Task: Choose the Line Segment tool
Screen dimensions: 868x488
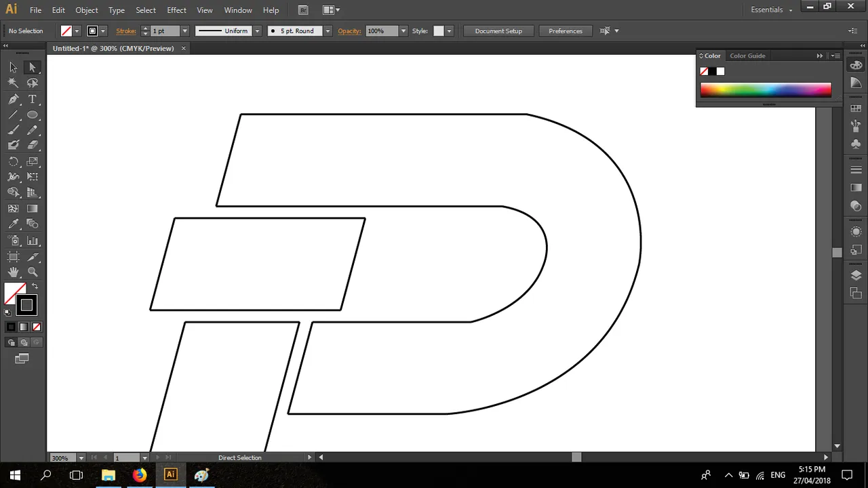Action: [x=13, y=115]
